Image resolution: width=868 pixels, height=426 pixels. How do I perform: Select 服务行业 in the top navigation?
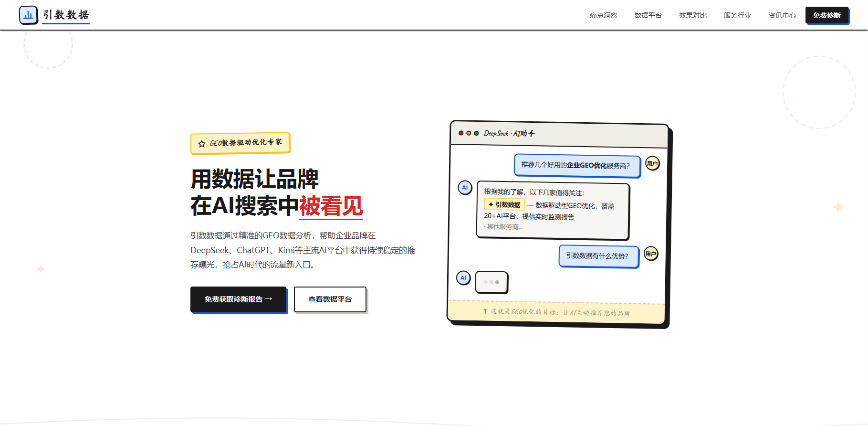[x=737, y=15]
